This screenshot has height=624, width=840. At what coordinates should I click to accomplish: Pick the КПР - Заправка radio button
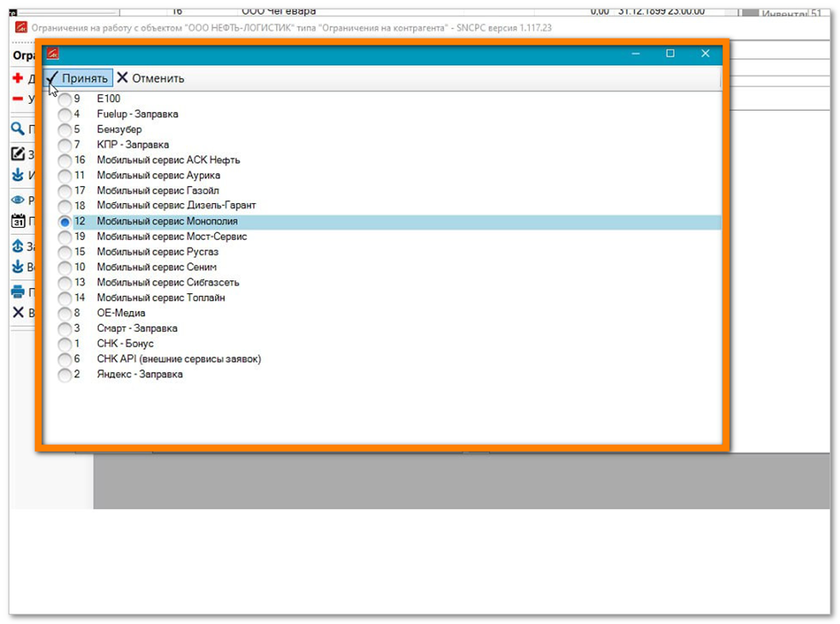[x=65, y=145]
